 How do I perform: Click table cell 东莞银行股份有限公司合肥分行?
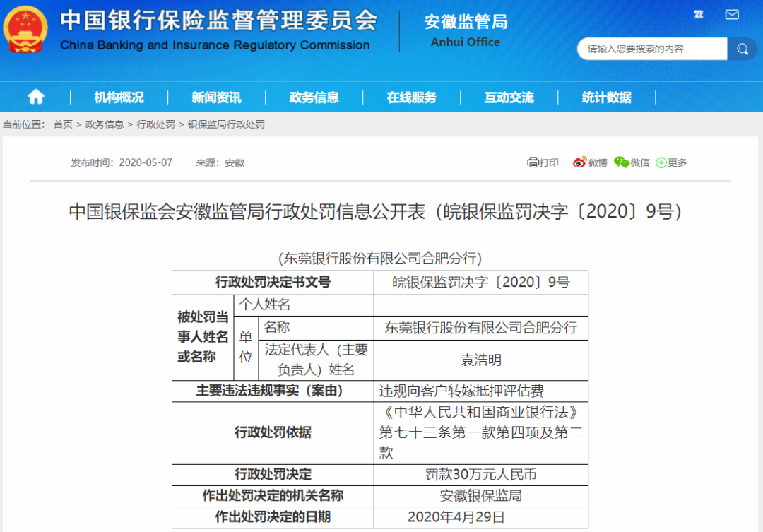[481, 328]
